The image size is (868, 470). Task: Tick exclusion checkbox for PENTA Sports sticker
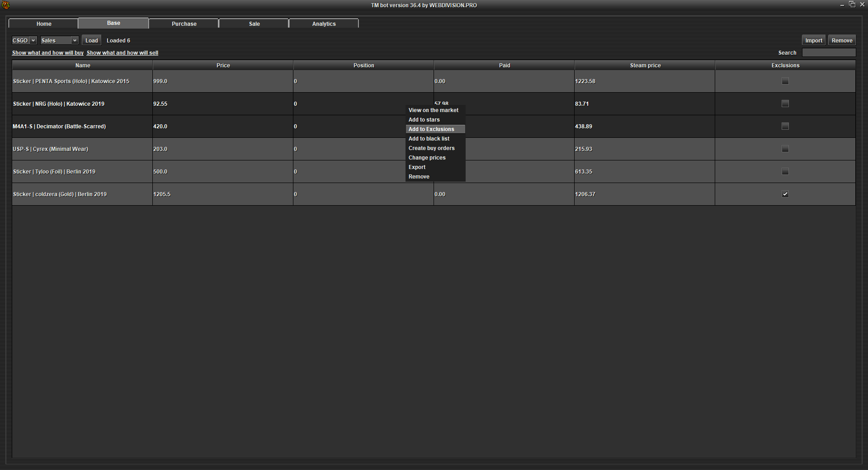785,81
